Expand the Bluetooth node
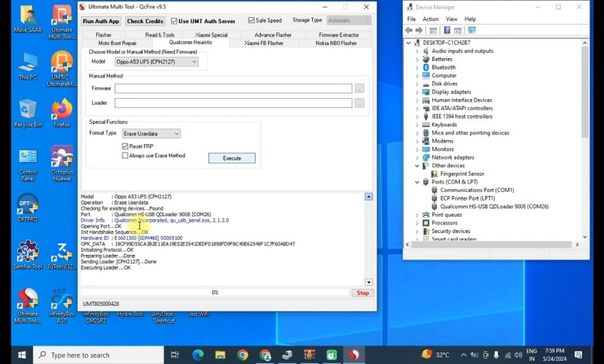 click(417, 67)
